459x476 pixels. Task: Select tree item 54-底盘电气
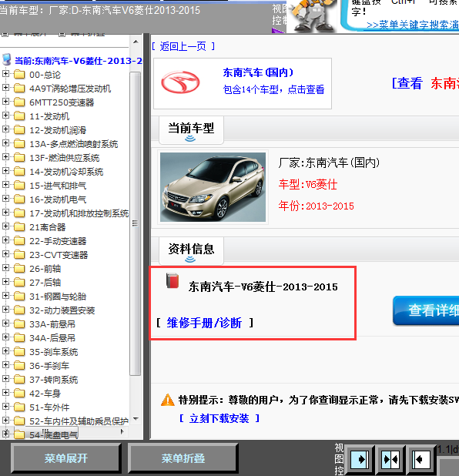click(x=53, y=435)
